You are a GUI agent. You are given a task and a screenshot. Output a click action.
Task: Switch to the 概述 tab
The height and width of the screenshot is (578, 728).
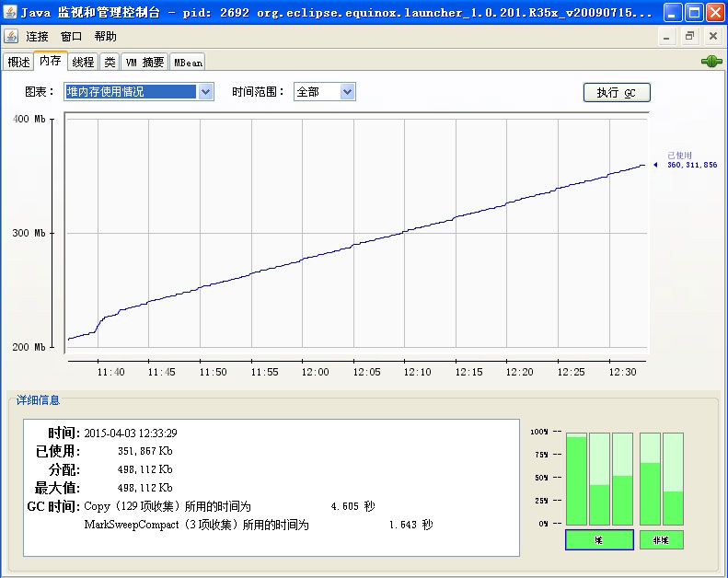click(18, 63)
